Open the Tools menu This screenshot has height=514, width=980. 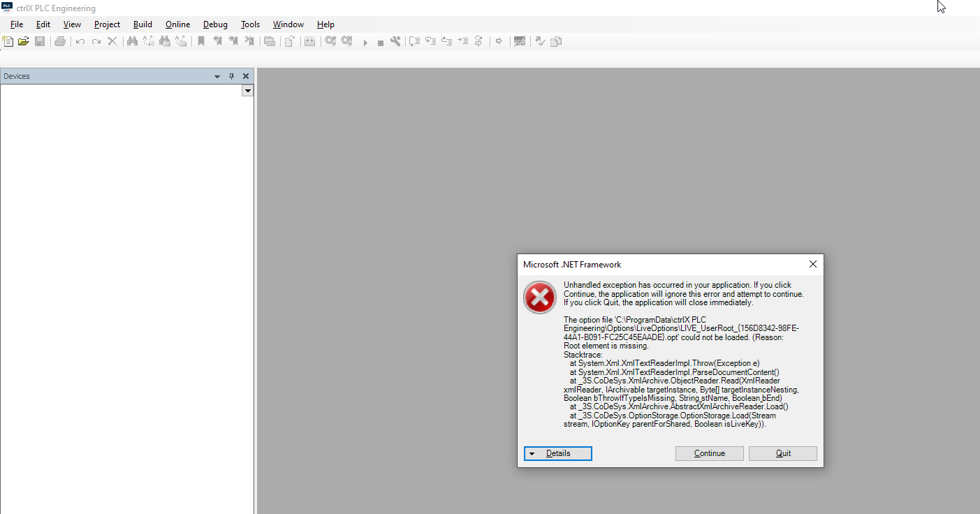(250, 24)
